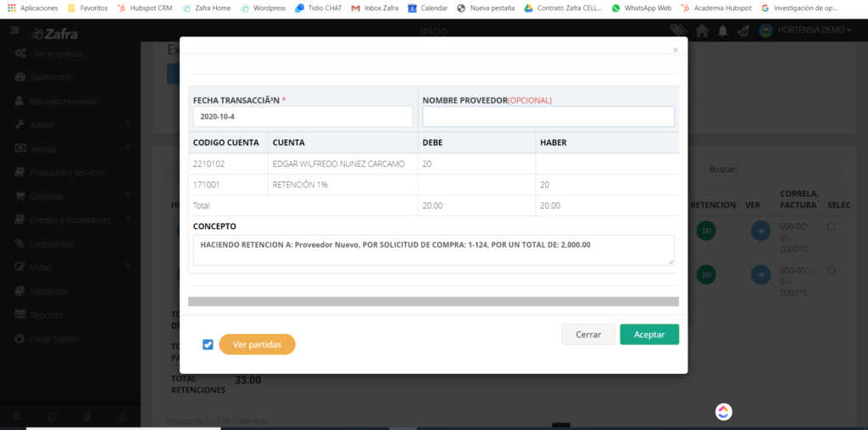Image resolution: width=868 pixels, height=430 pixels.
Task: Click the sidebar footer fullscreen icon
Action: click(52, 416)
